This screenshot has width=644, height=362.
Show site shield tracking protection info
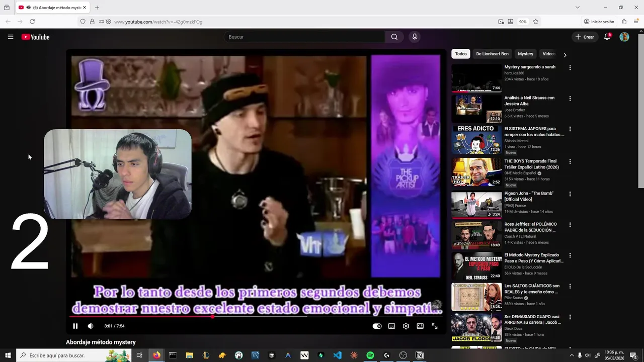click(x=83, y=22)
